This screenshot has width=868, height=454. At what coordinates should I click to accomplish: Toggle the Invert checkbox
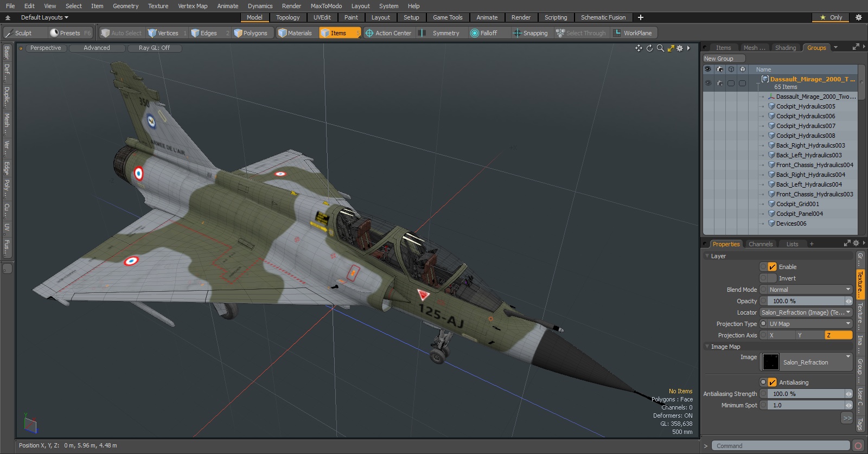[x=772, y=278]
